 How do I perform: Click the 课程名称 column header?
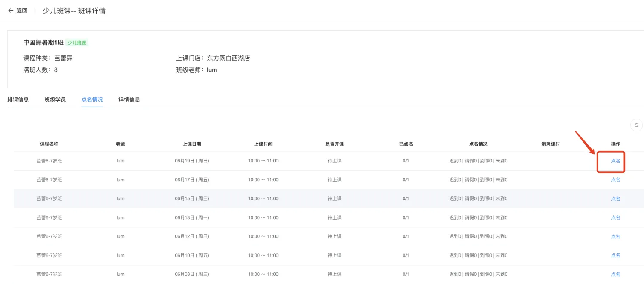point(49,144)
